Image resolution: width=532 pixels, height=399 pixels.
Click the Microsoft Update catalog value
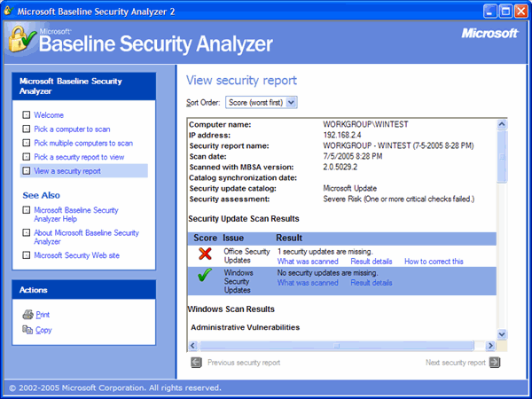coord(350,188)
